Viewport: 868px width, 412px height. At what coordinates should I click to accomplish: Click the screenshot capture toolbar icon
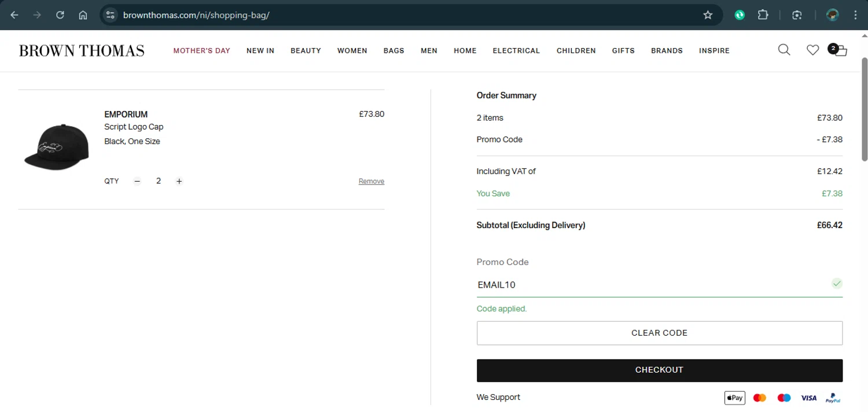(x=797, y=15)
